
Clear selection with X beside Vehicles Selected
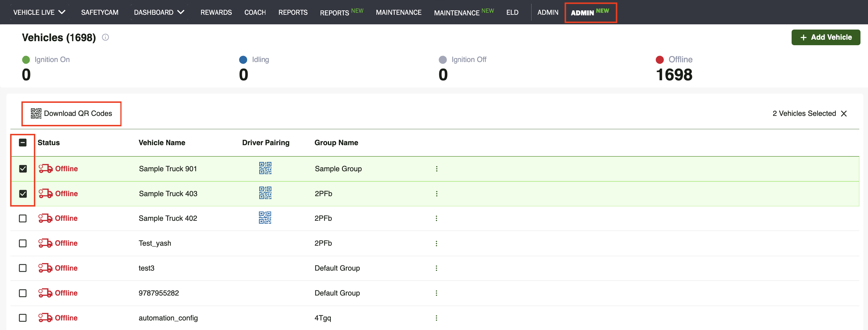tap(844, 114)
